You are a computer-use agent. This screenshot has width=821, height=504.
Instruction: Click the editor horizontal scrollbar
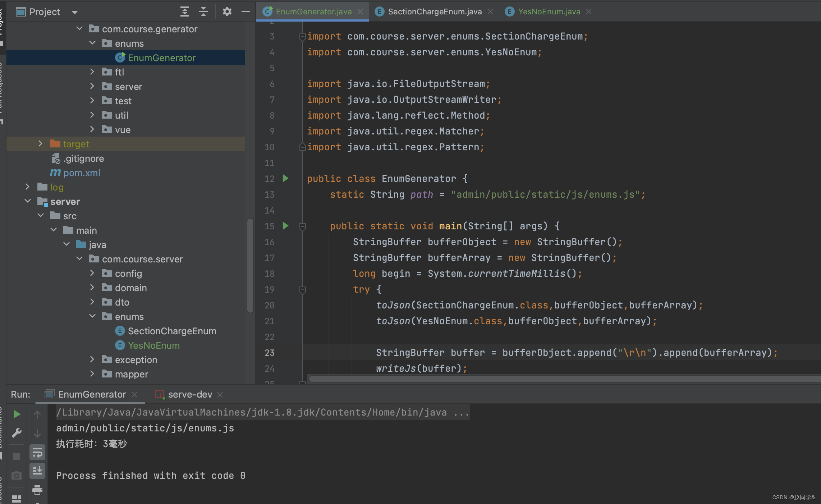click(539, 379)
